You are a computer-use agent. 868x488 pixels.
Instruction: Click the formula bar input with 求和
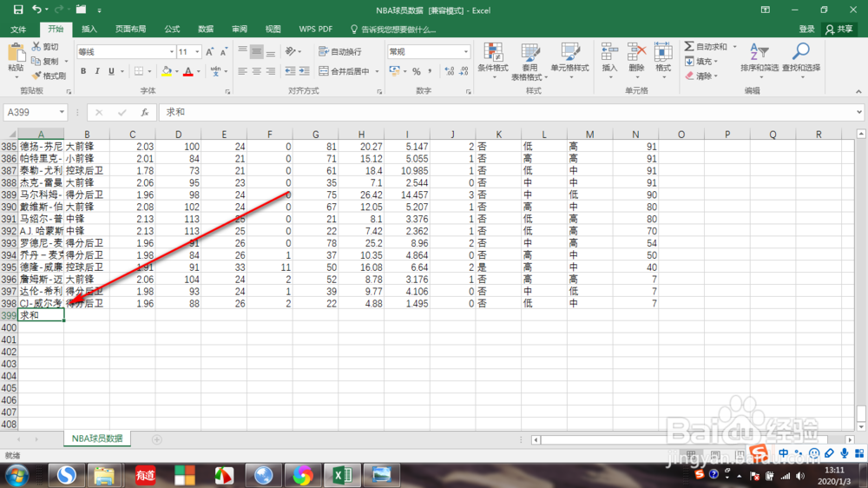click(507, 112)
